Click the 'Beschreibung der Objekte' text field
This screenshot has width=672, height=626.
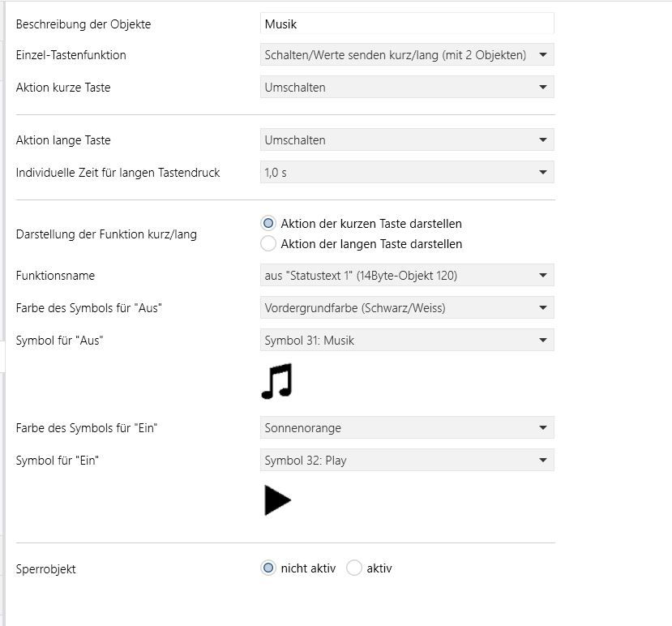(407, 24)
